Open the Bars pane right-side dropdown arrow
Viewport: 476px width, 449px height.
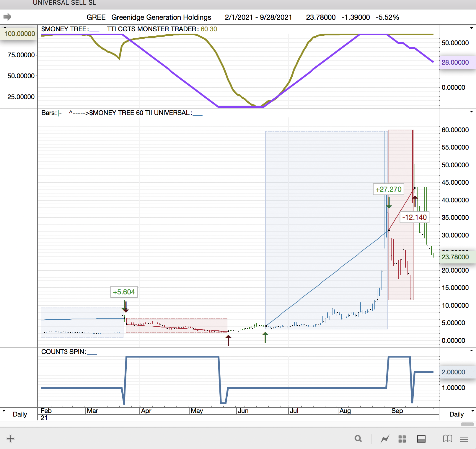tap(471, 112)
